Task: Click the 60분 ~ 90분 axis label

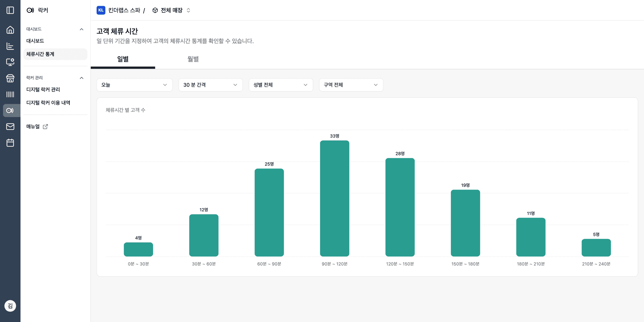Action: point(269,264)
